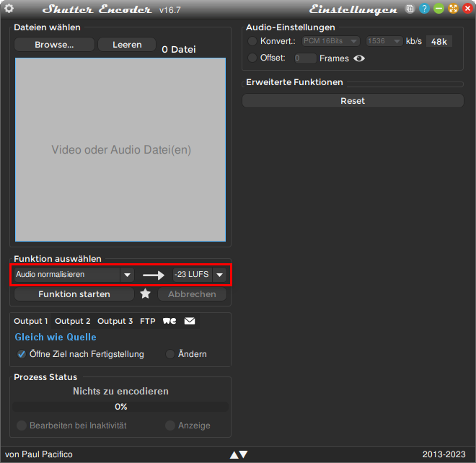The width and height of the screenshot is (476, 463).
Task: Toggle Bearbeiten bei Inaktivität option
Action: (21, 425)
